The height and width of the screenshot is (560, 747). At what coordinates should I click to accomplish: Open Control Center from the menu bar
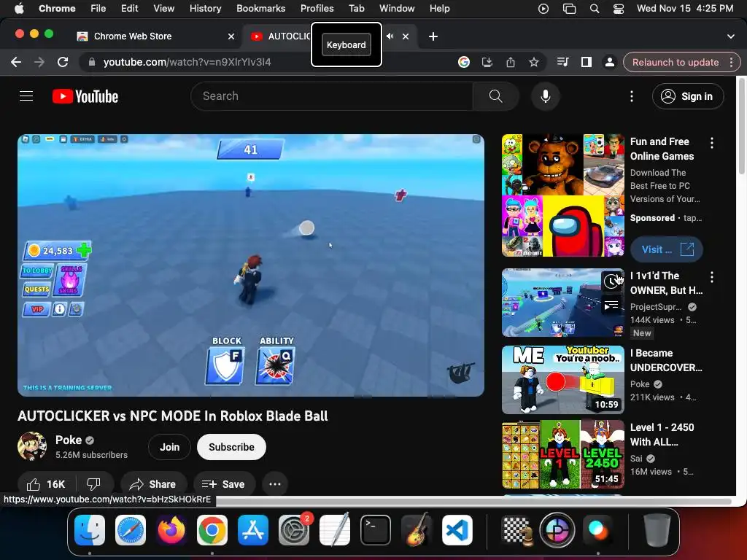(x=619, y=8)
